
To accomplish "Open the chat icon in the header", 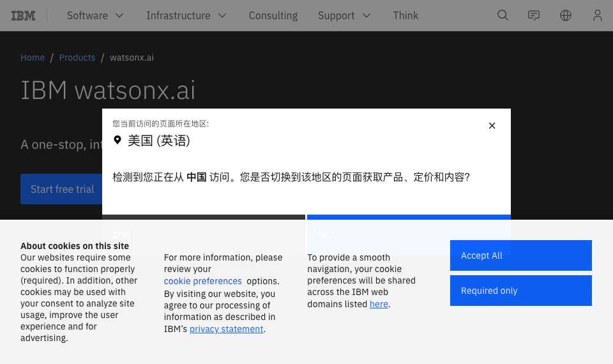I will [x=534, y=15].
